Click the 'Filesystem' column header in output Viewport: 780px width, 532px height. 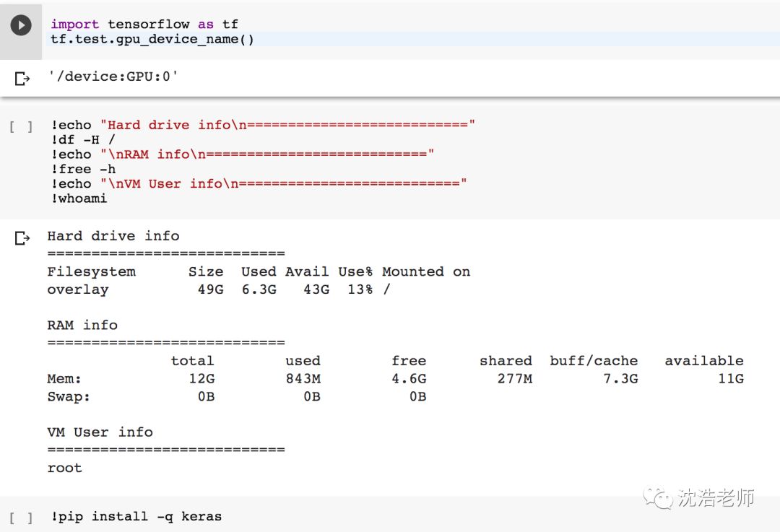(91, 271)
